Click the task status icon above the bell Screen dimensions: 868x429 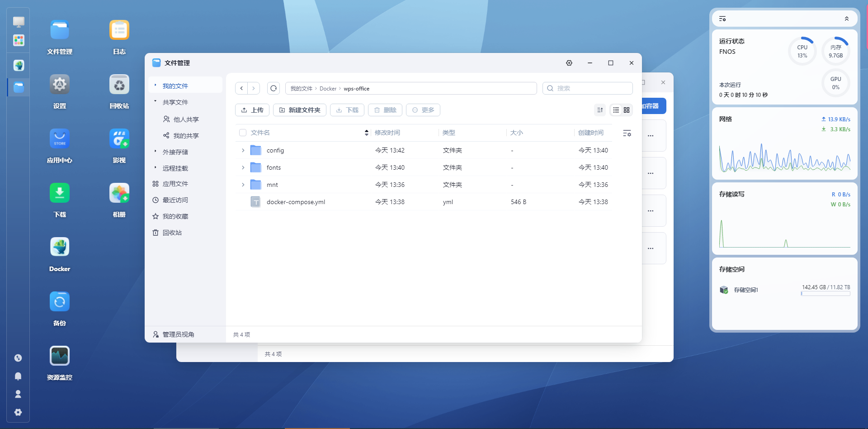[x=18, y=358]
